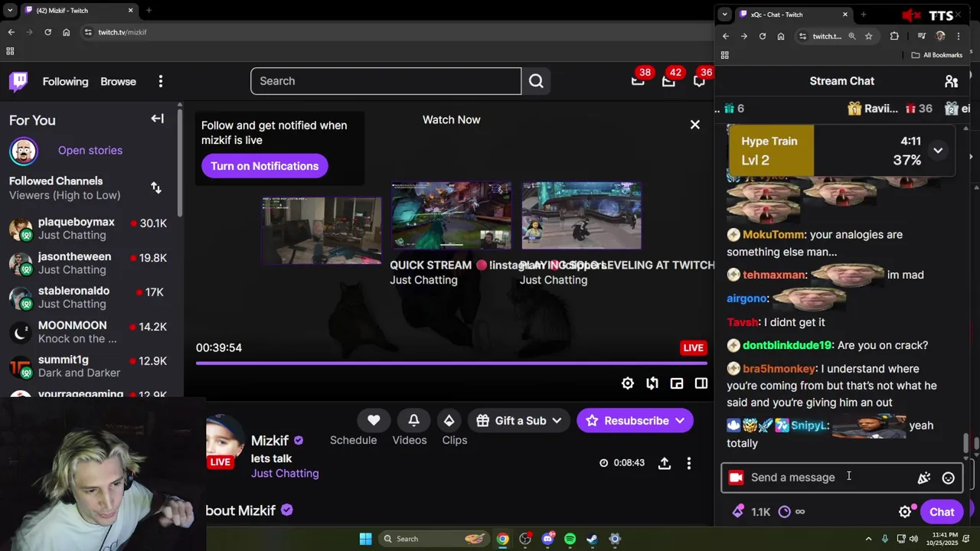Screen dimensions: 980x551
Task: Open the notifications inbox with 42 badge
Action: (668, 81)
